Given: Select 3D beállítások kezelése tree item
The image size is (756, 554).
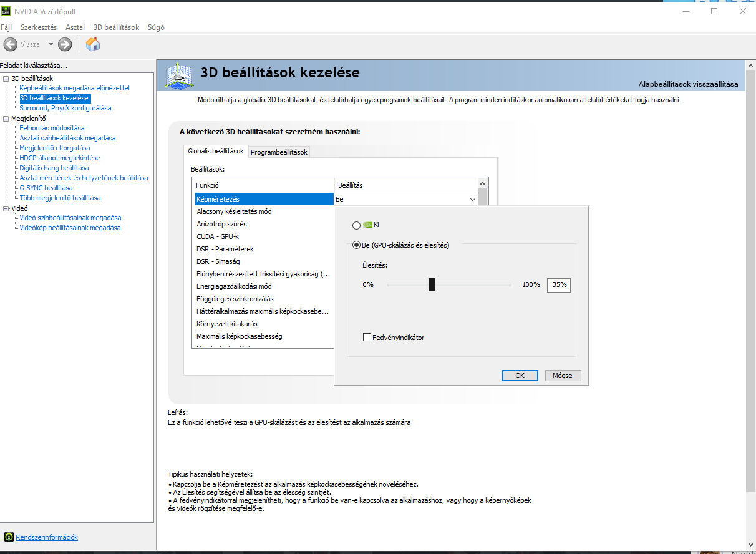Looking at the screenshot, I should pos(54,98).
